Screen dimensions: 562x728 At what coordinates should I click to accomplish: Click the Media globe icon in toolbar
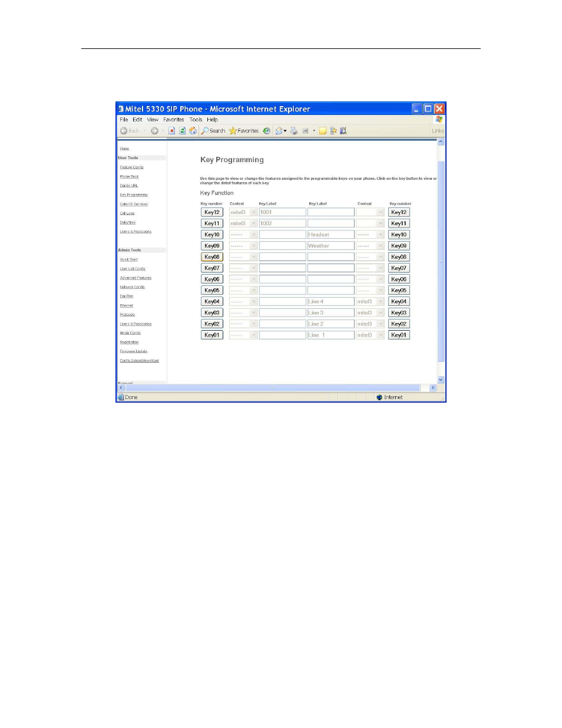click(x=267, y=131)
